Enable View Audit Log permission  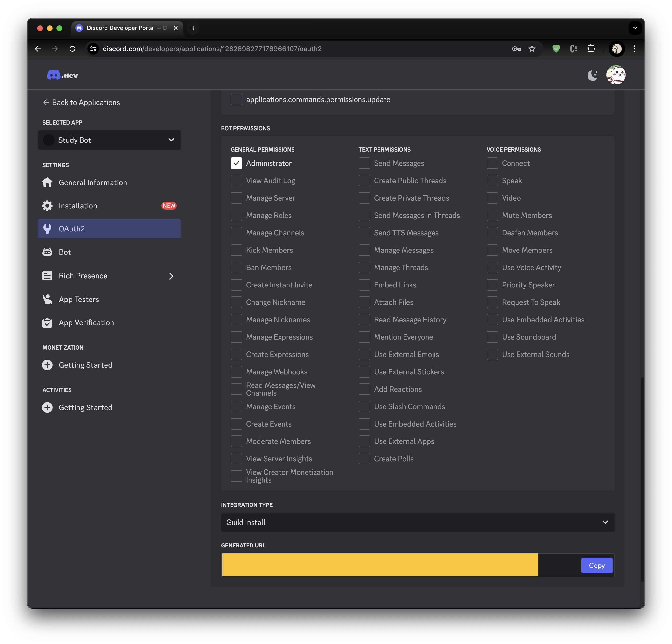237,181
